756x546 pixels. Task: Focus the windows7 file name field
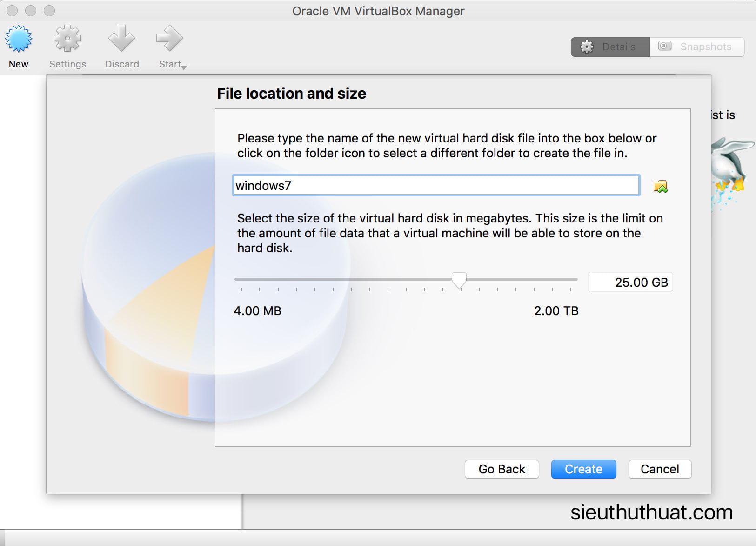pos(436,186)
